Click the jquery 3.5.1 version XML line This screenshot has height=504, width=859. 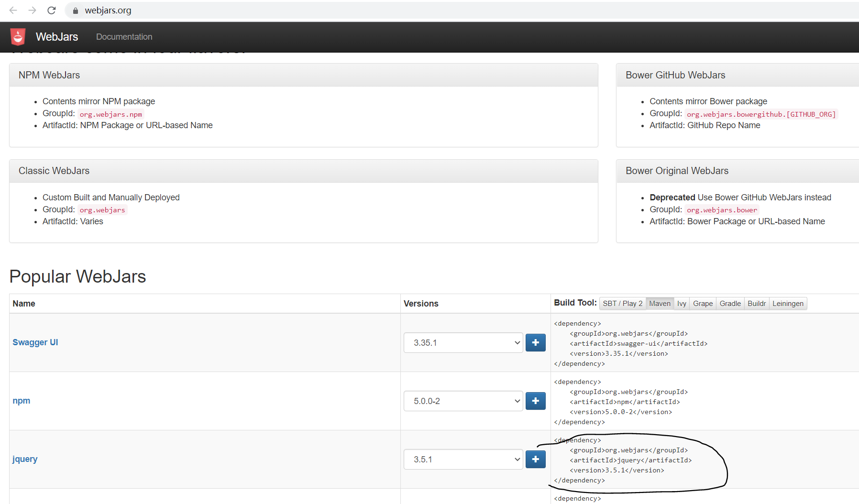tap(617, 470)
